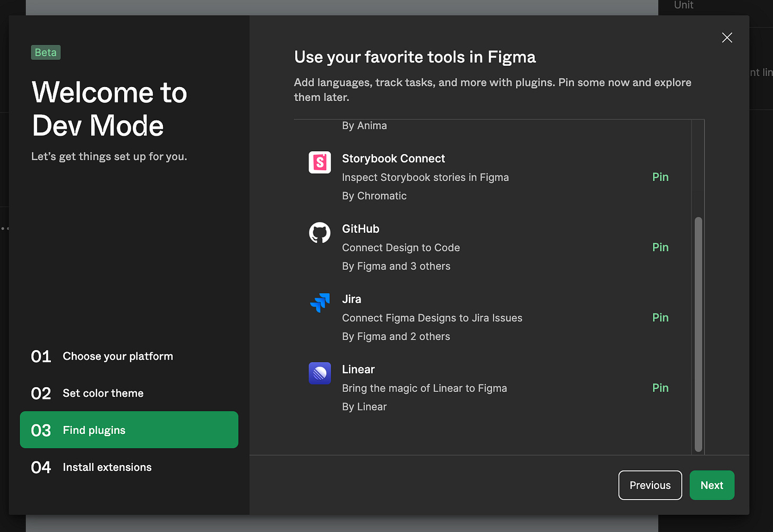Click the GitHub octocat plugin icon

(x=320, y=233)
